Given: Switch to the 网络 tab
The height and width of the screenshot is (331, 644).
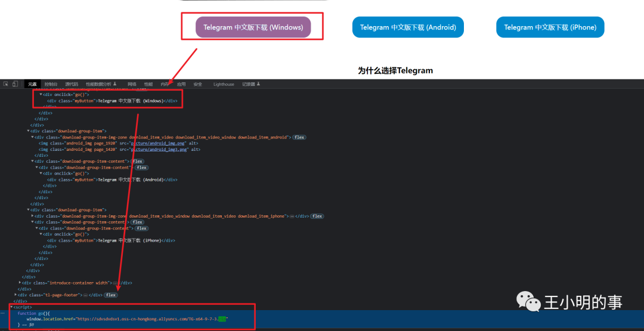Looking at the screenshot, I should click(132, 84).
